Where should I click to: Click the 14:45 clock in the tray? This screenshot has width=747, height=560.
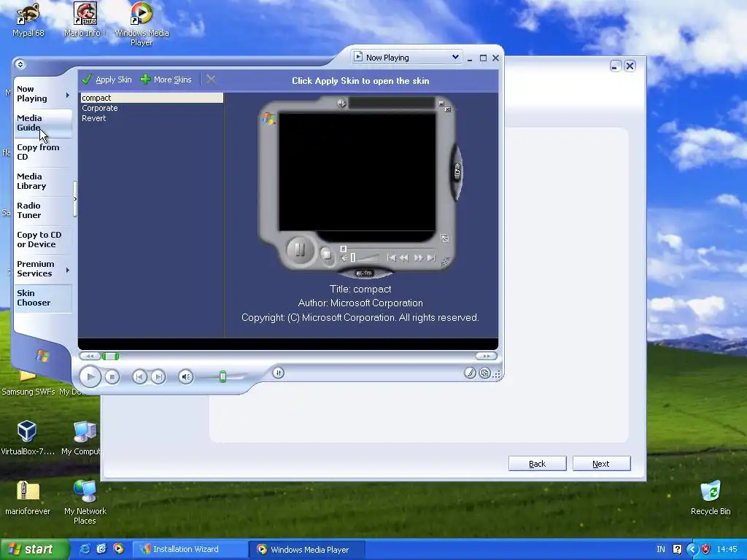727,549
